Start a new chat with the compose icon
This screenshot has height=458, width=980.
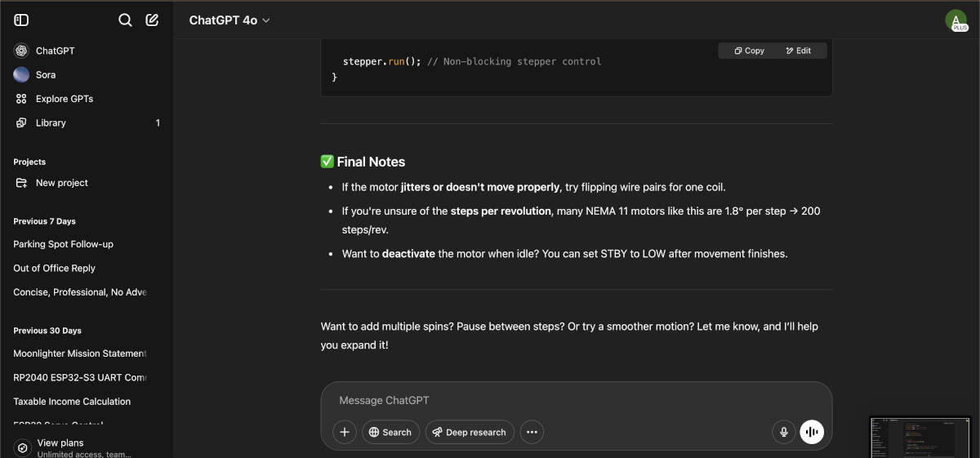152,20
